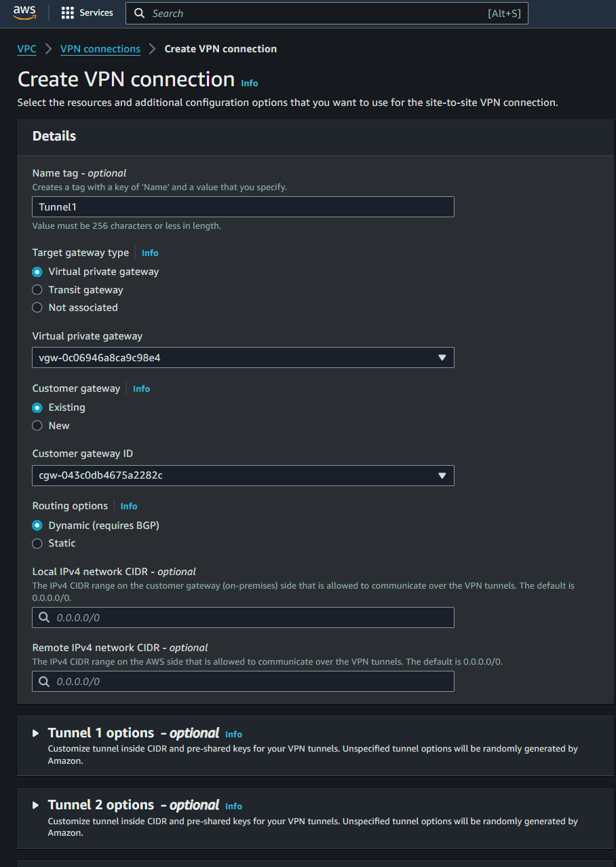The width and height of the screenshot is (616, 867).
Task: Click the Name tag field containing Tunnel1
Action: pyautogui.click(x=243, y=206)
